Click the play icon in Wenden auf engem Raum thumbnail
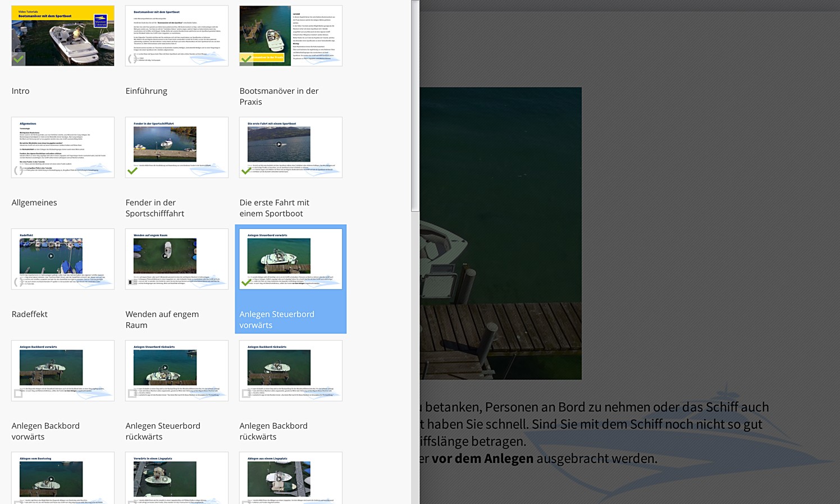 [165, 256]
